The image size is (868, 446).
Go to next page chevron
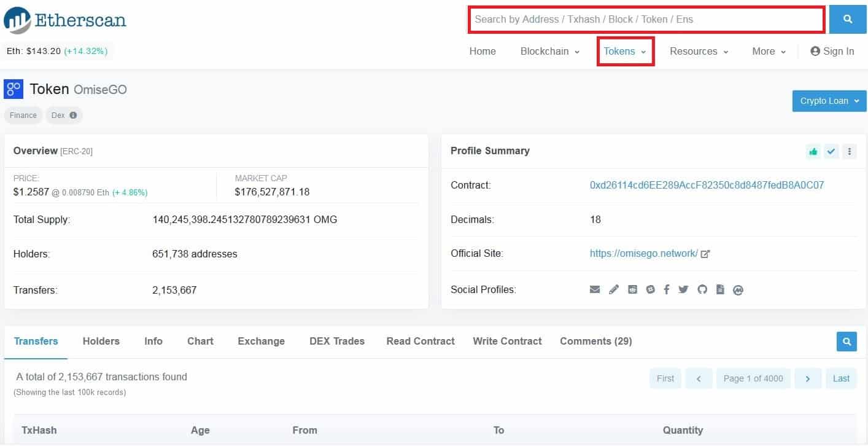[808, 378]
